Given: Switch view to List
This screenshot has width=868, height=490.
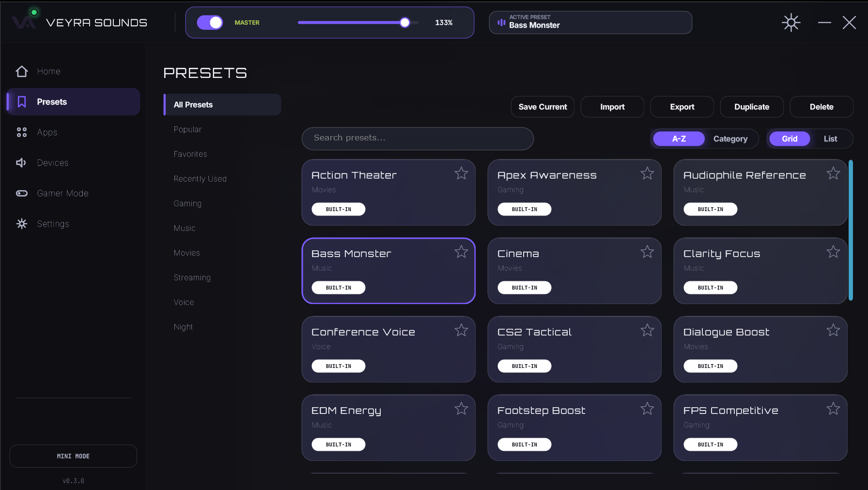Looking at the screenshot, I should 830,139.
